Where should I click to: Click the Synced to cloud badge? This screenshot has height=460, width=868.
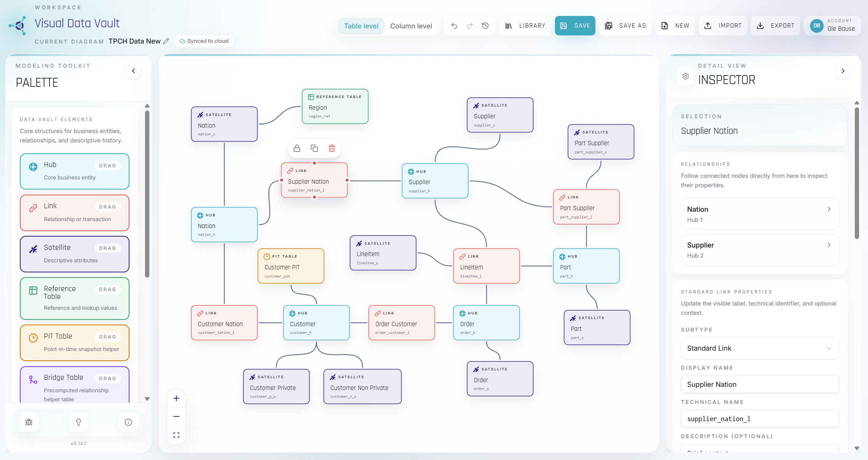click(x=204, y=41)
